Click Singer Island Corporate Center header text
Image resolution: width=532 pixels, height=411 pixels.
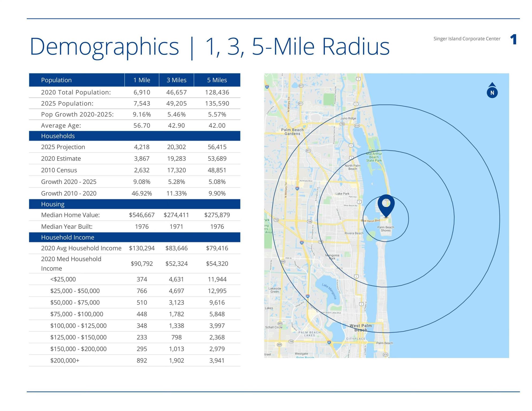click(x=467, y=39)
